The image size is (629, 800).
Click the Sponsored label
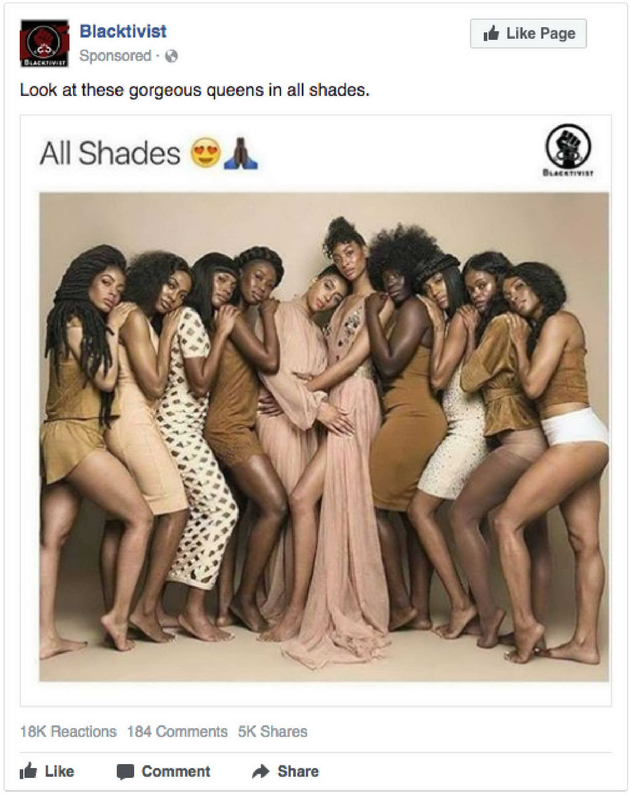[x=115, y=56]
